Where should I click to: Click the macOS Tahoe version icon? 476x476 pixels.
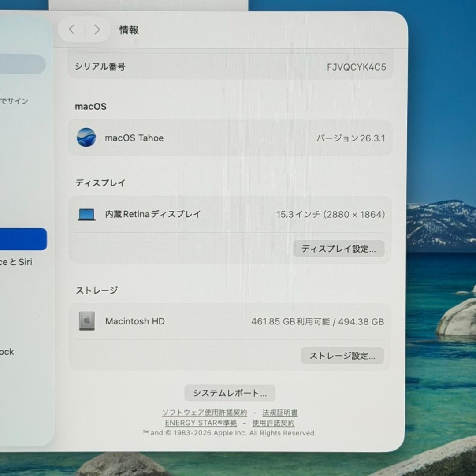(x=86, y=138)
